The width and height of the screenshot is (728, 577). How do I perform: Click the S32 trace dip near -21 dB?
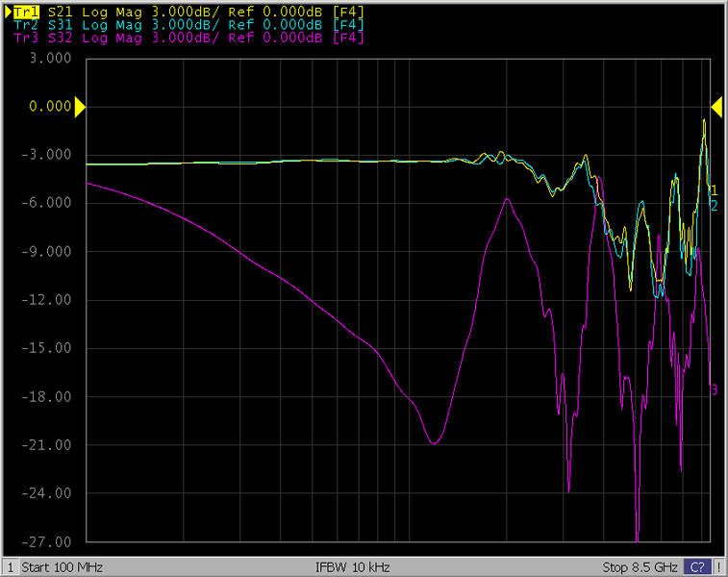[435, 443]
